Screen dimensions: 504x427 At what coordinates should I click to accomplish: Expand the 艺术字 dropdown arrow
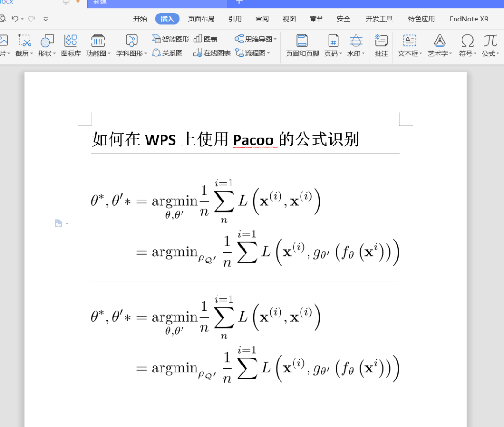[x=450, y=53]
